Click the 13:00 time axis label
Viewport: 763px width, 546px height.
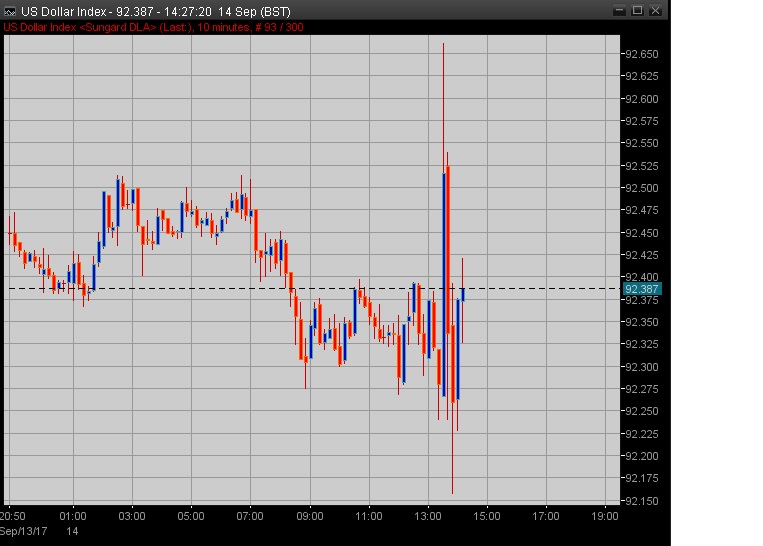click(x=428, y=516)
